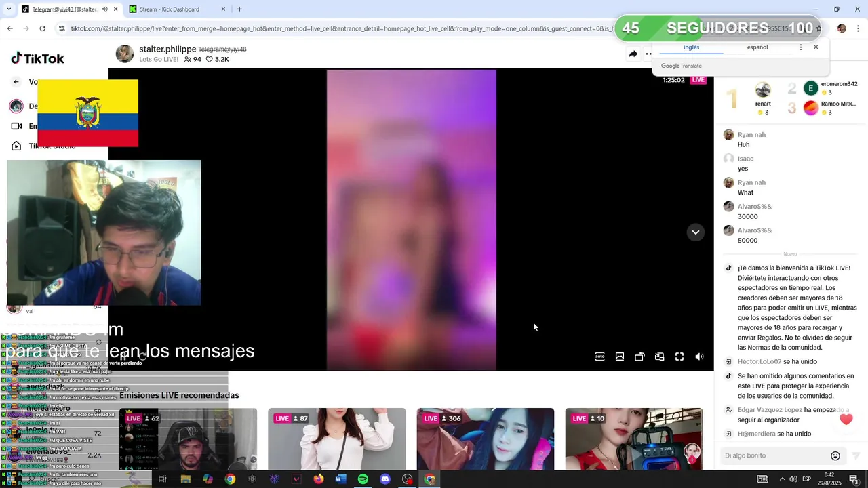Open File Explorer from the taskbar
This screenshot has height=488, width=868.
pyautogui.click(x=185, y=479)
